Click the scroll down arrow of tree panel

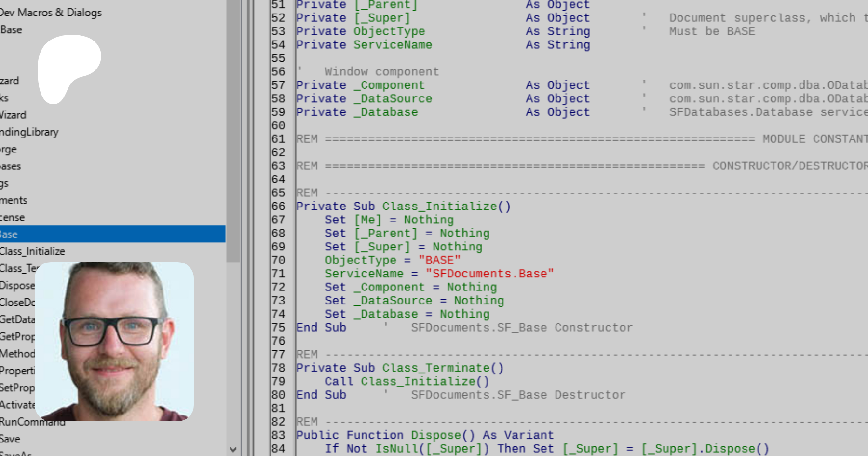(x=233, y=449)
